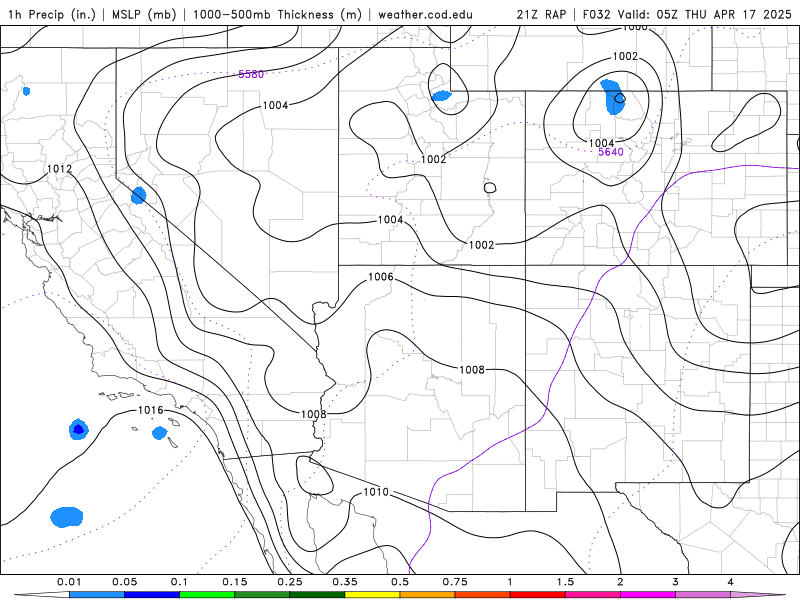Select the 1010 isobar label
This screenshot has height=600, width=800.
pos(376,492)
